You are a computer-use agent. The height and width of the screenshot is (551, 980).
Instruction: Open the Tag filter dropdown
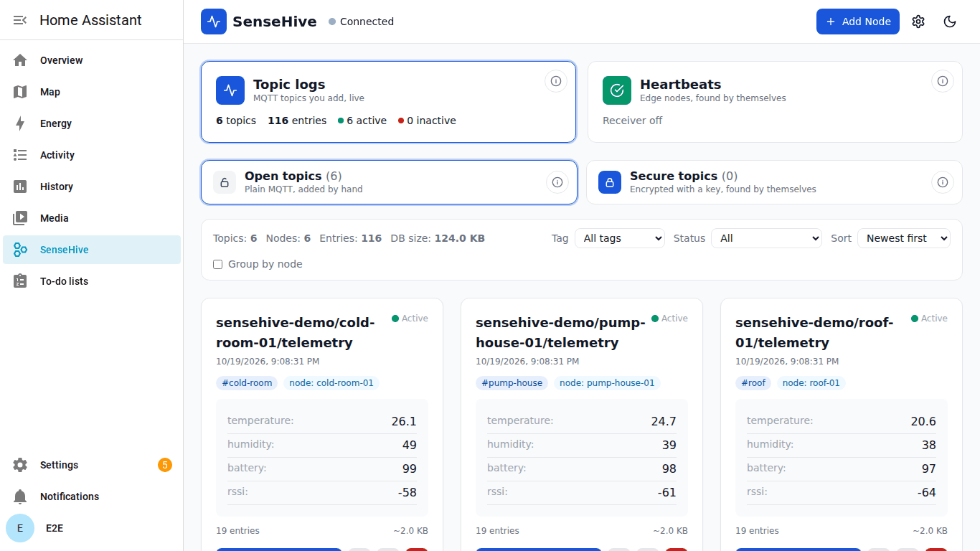point(620,238)
